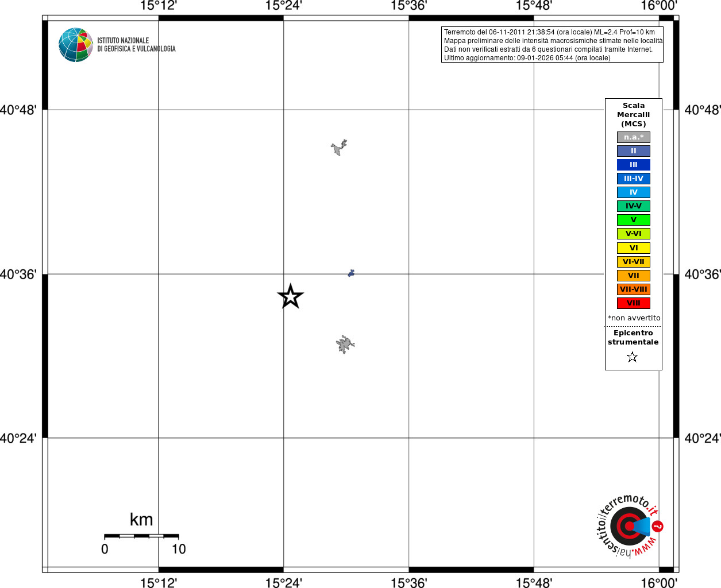
Task: Select the IV-V intensity legend swatch
Action: (x=634, y=206)
